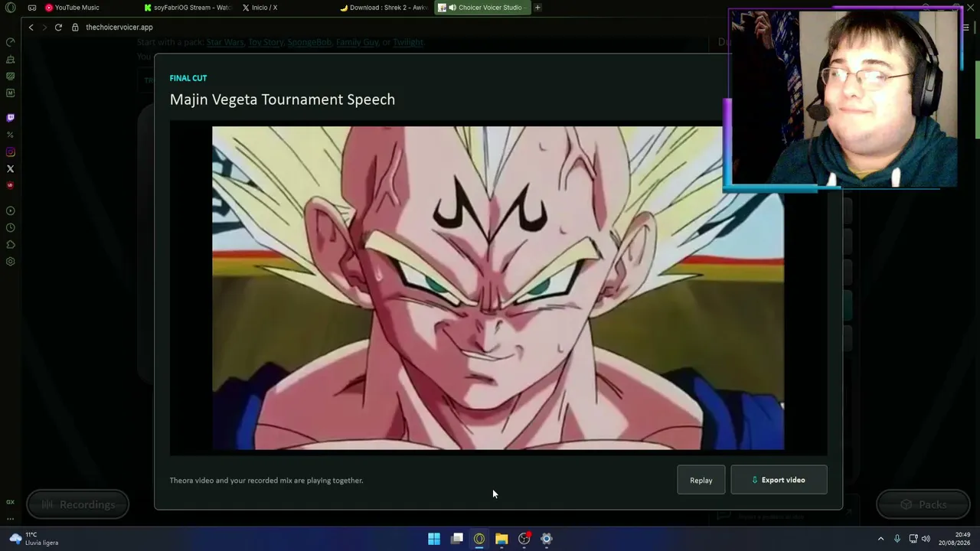Screen dimensions: 980x551
Task: Open the Settings gear app in taskbar
Action: tap(547, 539)
